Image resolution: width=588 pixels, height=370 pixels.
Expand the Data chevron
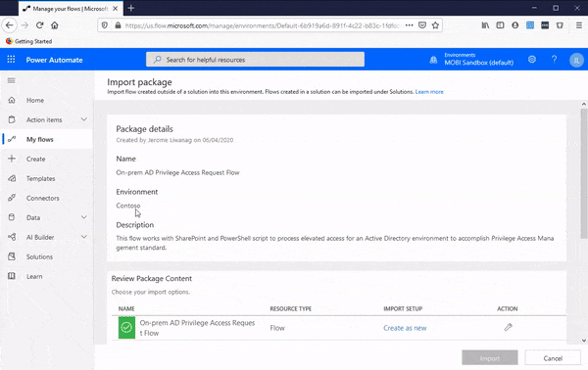84,217
